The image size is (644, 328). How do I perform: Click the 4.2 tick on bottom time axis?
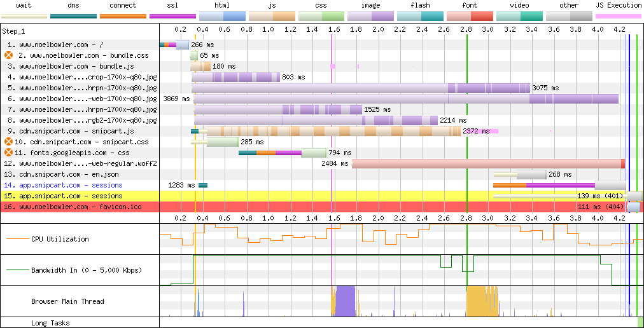click(x=620, y=217)
